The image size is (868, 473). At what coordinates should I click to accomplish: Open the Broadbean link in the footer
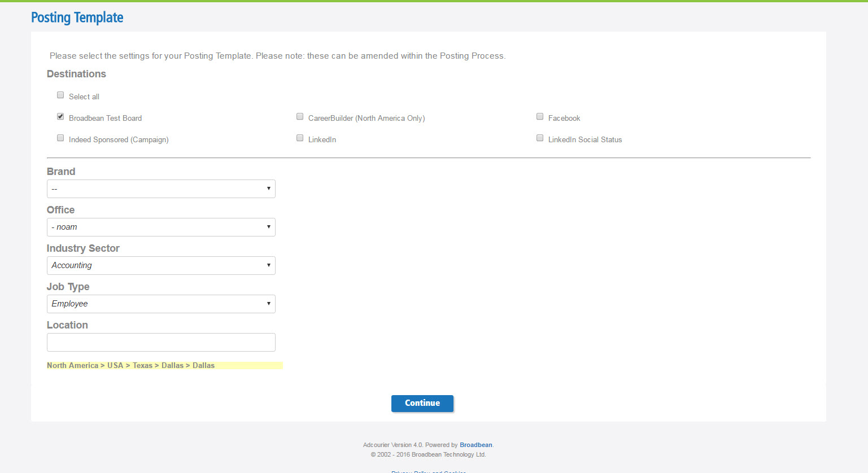(x=476, y=445)
